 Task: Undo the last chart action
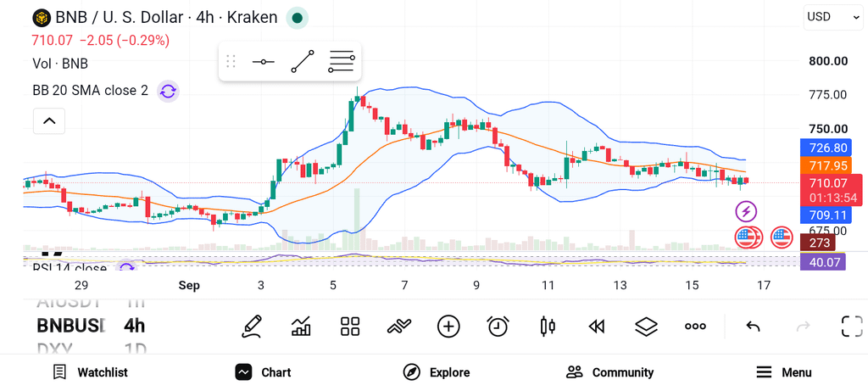[753, 327]
